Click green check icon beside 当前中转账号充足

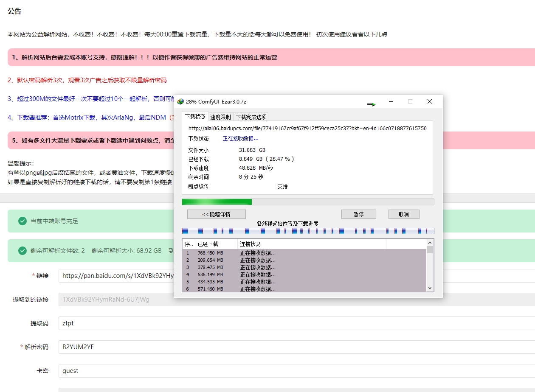pos(23,221)
